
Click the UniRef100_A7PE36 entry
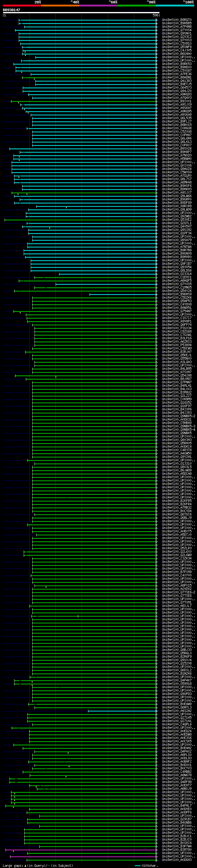pyautogui.click(x=176, y=74)
